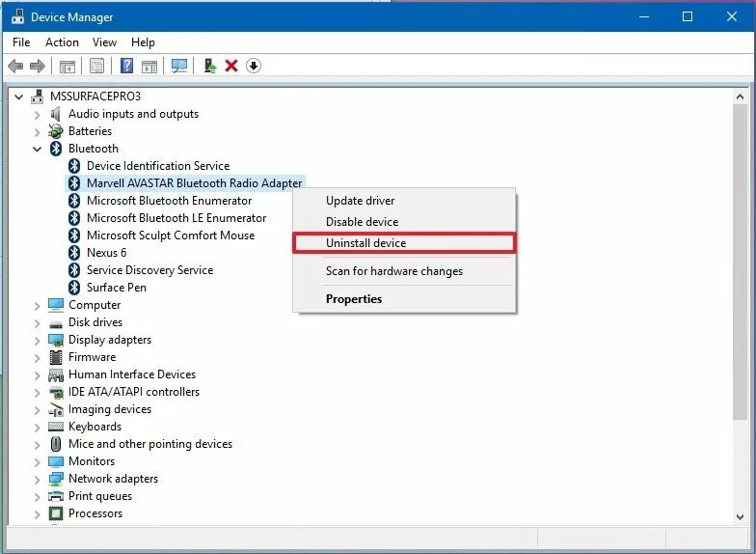The width and height of the screenshot is (756, 554).
Task: Expand Audio inputs and outputs
Action: (37, 115)
